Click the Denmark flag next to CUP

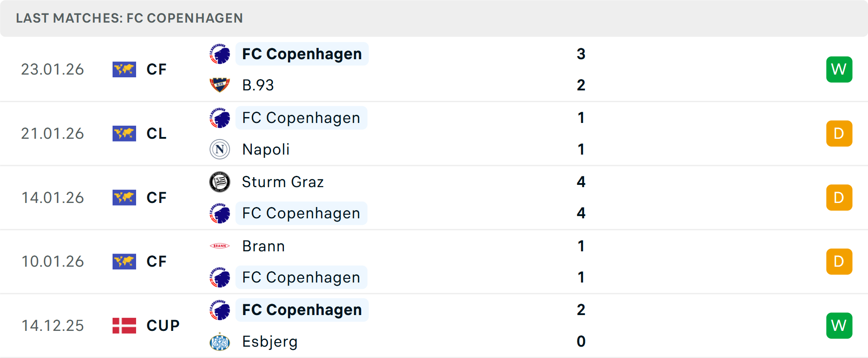tap(124, 325)
